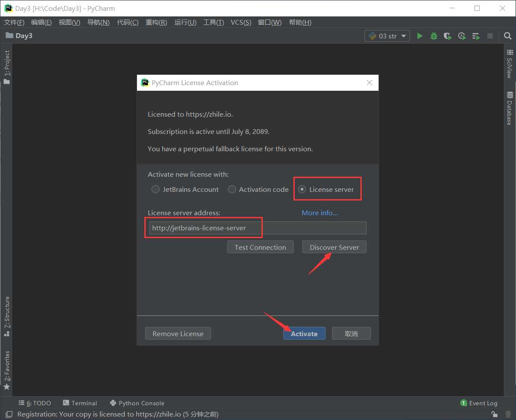Open the 运行(U) menu

(185, 22)
